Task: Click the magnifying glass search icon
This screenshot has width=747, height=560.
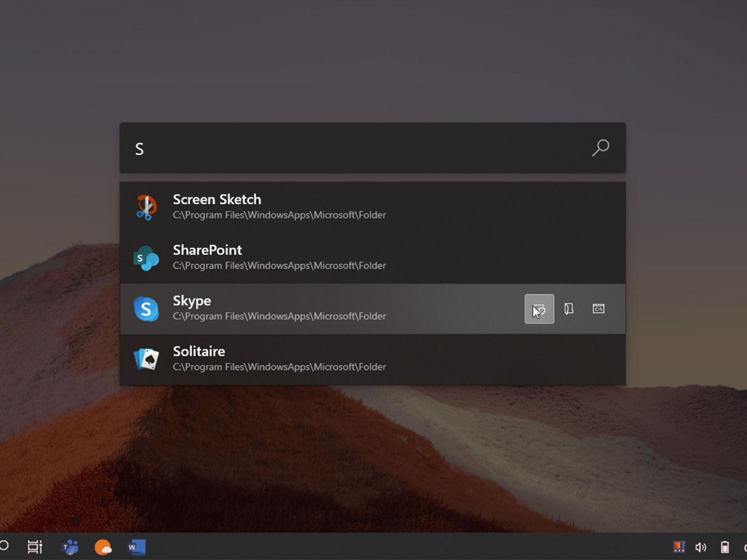Action: 600,148
